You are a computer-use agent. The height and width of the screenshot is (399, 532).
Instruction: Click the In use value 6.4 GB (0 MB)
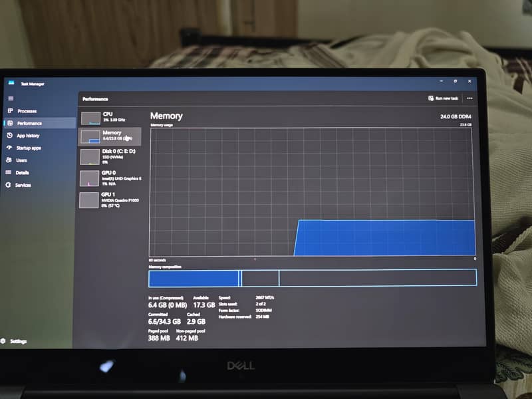(168, 305)
